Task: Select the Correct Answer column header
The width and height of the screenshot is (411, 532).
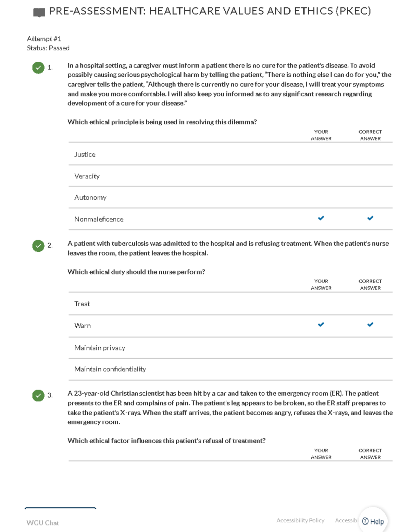Action: tap(370, 135)
